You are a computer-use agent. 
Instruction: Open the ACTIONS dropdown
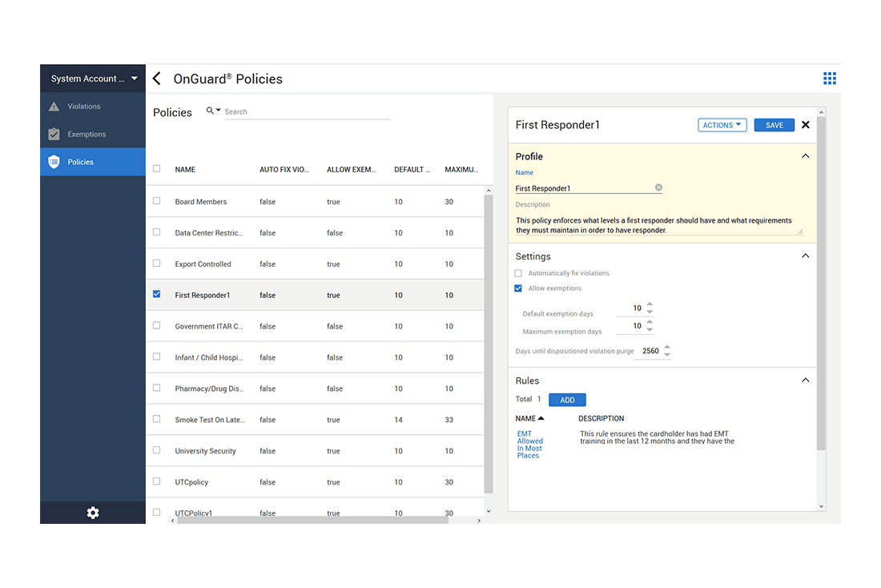[722, 124]
